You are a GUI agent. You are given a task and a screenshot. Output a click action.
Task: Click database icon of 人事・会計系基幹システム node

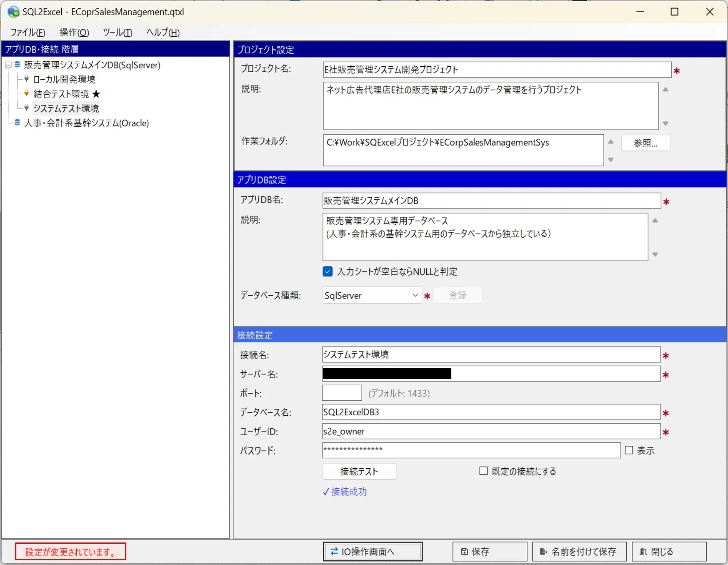(18, 123)
